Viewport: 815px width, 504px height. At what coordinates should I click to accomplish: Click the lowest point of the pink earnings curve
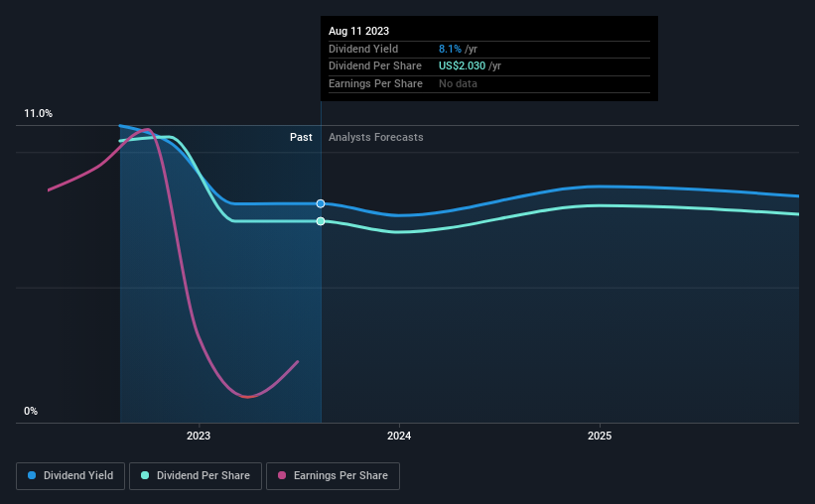coord(247,397)
